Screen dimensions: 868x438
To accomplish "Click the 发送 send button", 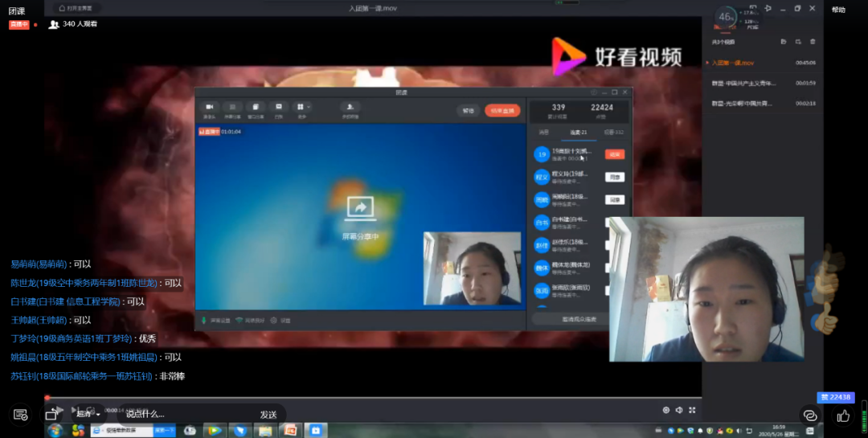I will tap(268, 415).
